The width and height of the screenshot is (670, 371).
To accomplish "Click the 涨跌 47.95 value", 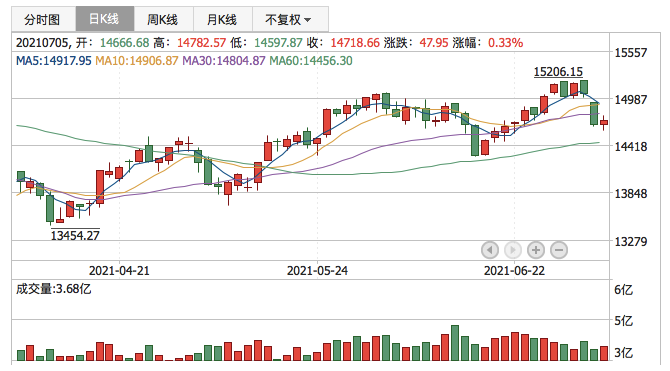I will (434, 43).
